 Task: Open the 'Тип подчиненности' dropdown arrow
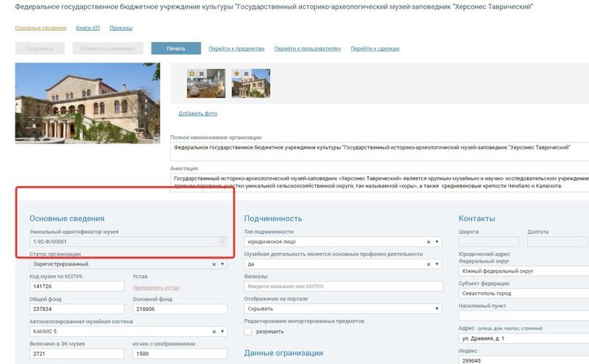tap(437, 242)
